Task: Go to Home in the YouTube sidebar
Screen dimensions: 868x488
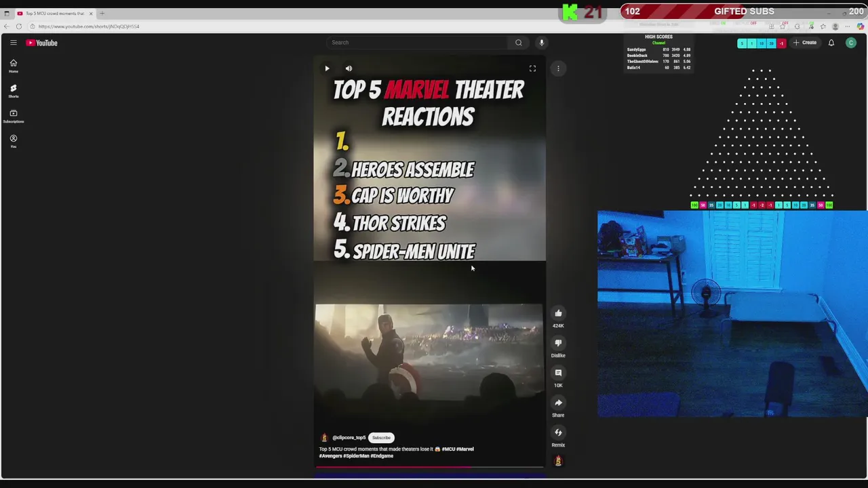Action: [13, 66]
